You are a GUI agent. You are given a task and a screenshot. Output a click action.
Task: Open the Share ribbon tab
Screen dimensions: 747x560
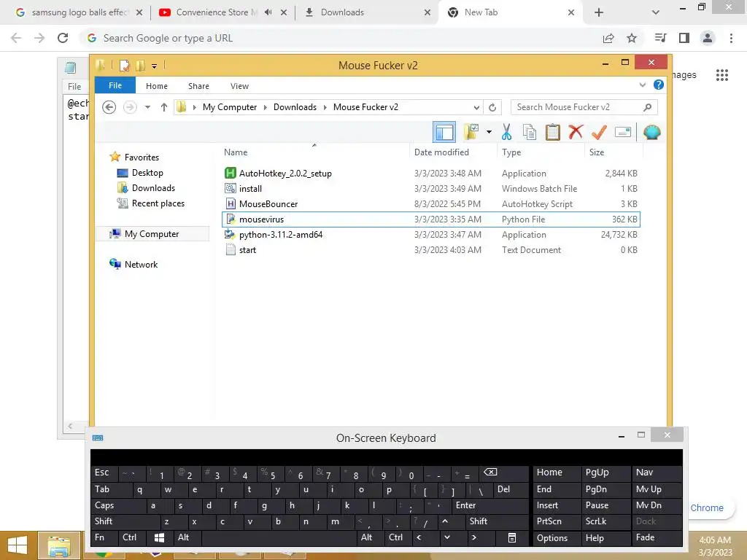coord(198,86)
